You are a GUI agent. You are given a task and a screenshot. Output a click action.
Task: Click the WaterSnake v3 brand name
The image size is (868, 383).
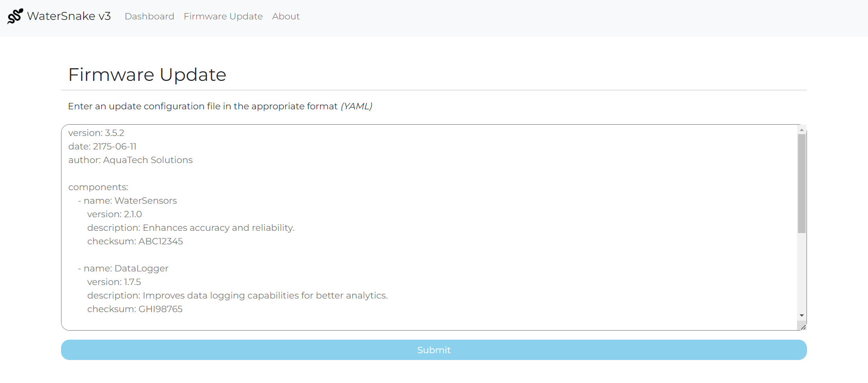click(x=69, y=16)
